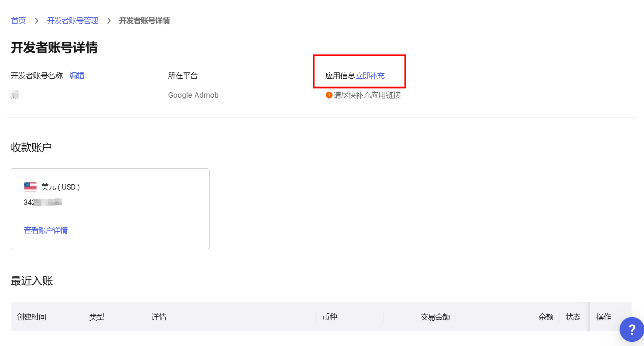
Task: Open the help question mark button
Action: [632, 329]
